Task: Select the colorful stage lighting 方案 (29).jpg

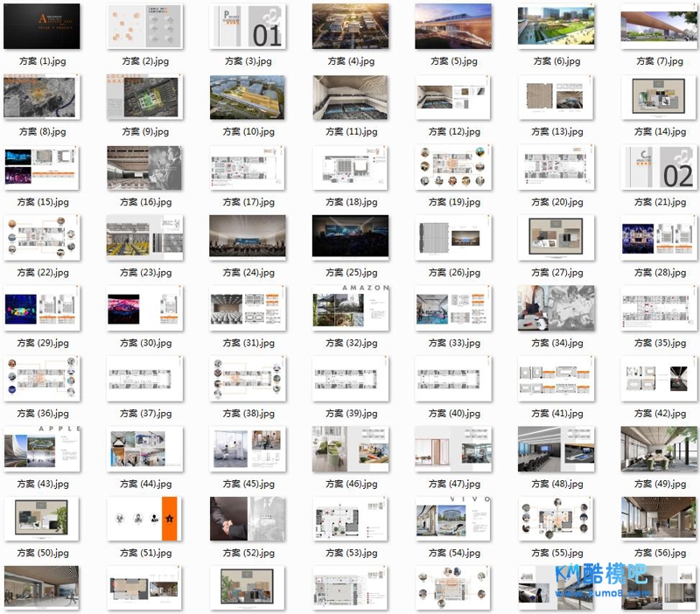Action: [42, 308]
